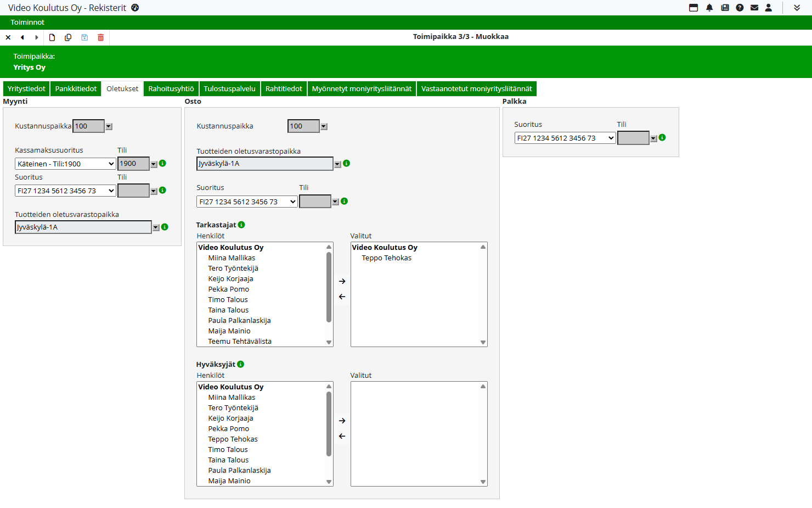Image resolution: width=812 pixels, height=508 pixels.
Task: Expand the double-chevron in top right corner
Action: tap(797, 8)
